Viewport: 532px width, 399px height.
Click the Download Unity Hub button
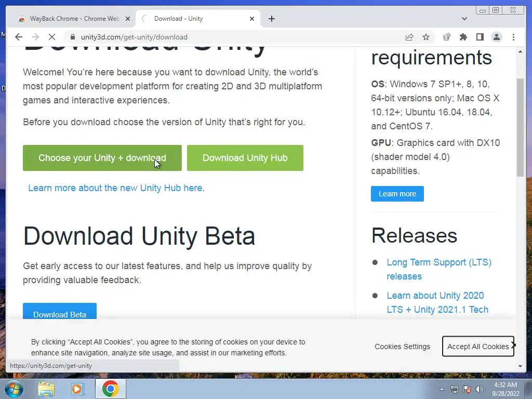(245, 158)
